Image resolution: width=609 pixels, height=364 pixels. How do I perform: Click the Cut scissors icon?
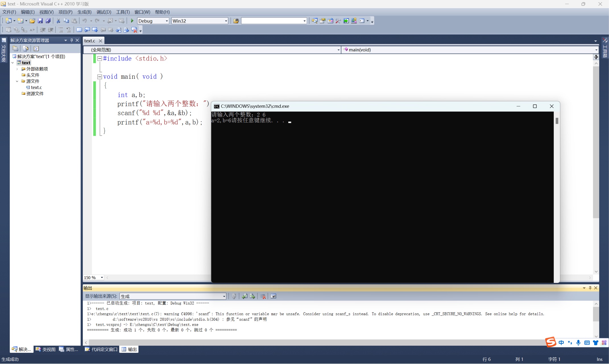click(x=58, y=21)
